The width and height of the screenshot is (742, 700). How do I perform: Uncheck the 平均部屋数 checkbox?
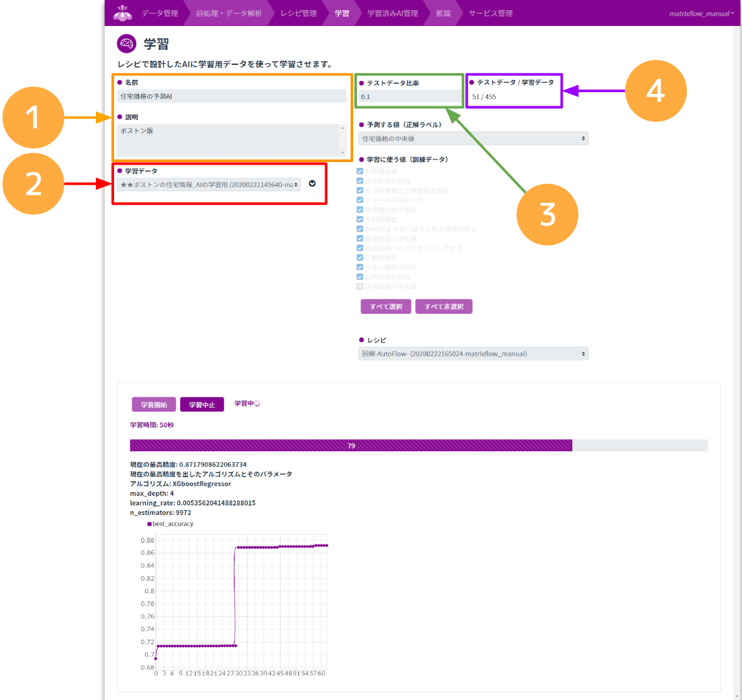click(360, 220)
